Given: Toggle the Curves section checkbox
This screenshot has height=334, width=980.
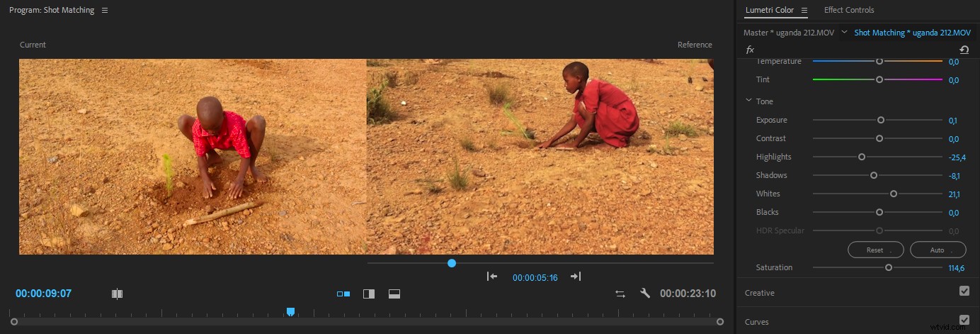Looking at the screenshot, I should (x=964, y=320).
